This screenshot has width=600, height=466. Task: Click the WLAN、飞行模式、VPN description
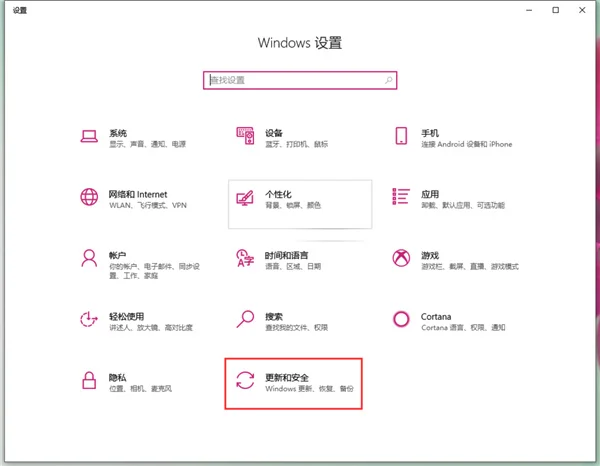coord(148,205)
